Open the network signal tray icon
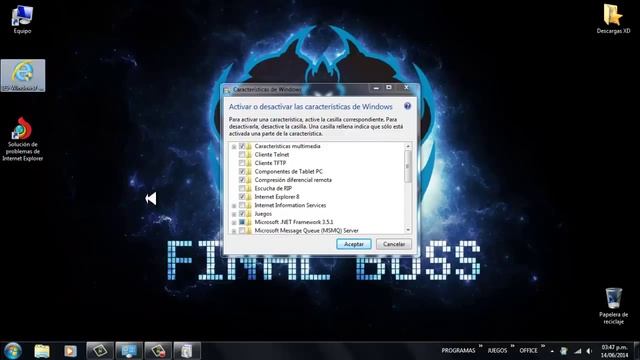 coord(578,351)
